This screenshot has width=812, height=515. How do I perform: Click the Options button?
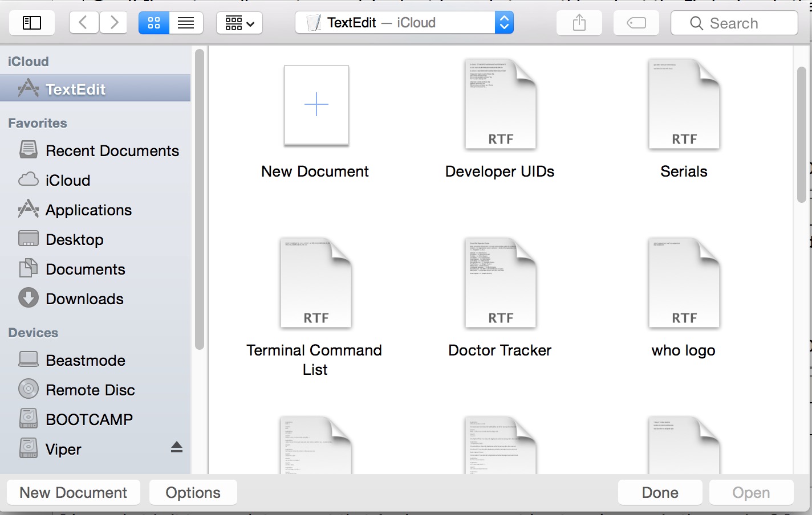[193, 492]
